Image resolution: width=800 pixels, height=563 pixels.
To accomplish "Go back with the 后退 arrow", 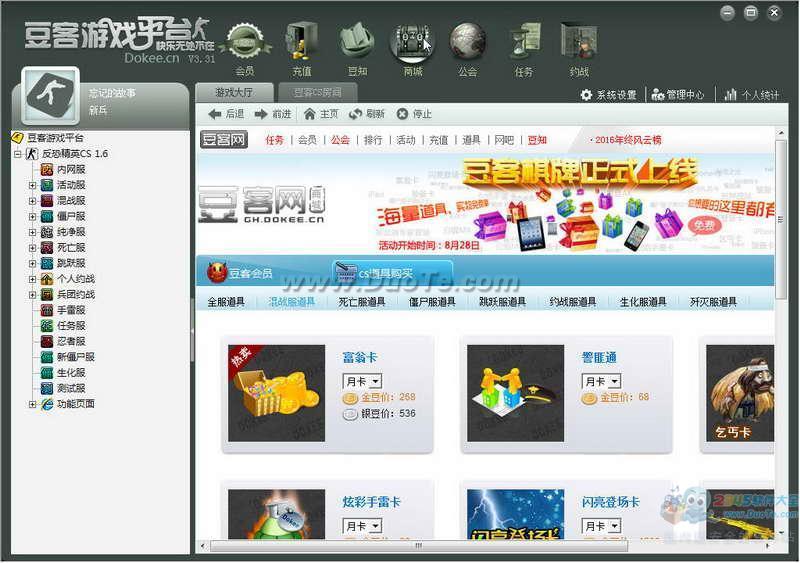I will [x=226, y=114].
